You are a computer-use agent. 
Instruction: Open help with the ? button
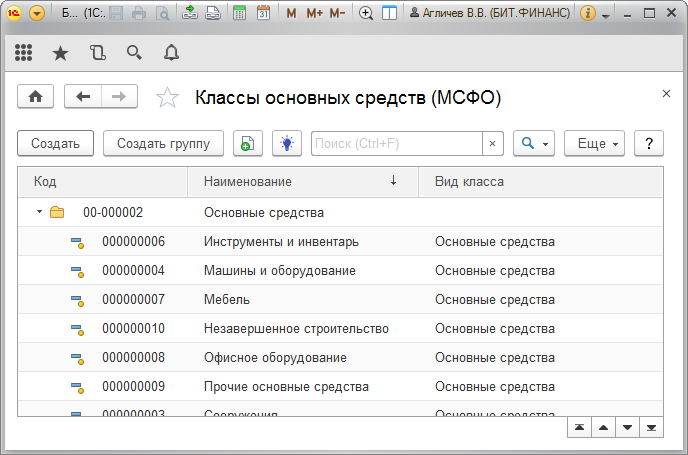649,143
